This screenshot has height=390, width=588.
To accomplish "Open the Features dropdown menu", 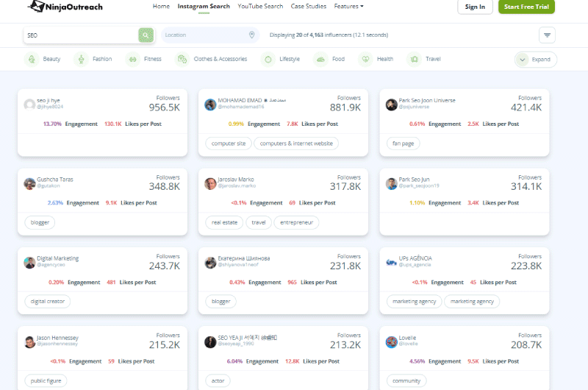I will [x=348, y=7].
